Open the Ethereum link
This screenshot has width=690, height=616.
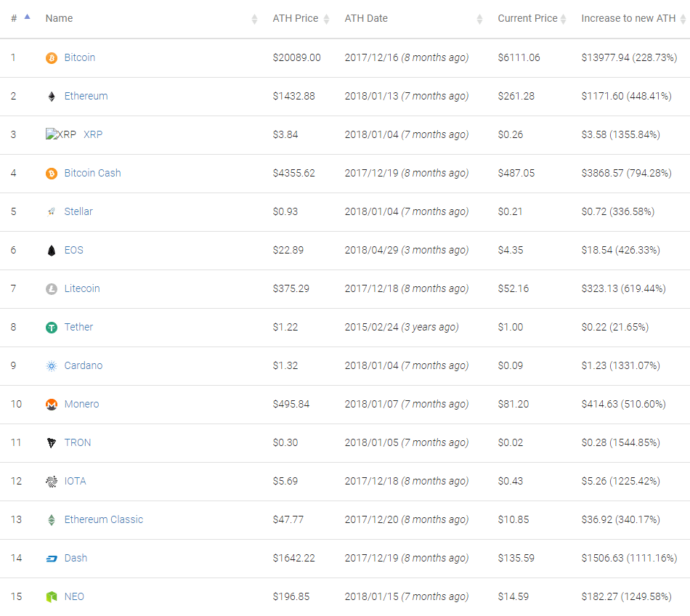point(86,96)
